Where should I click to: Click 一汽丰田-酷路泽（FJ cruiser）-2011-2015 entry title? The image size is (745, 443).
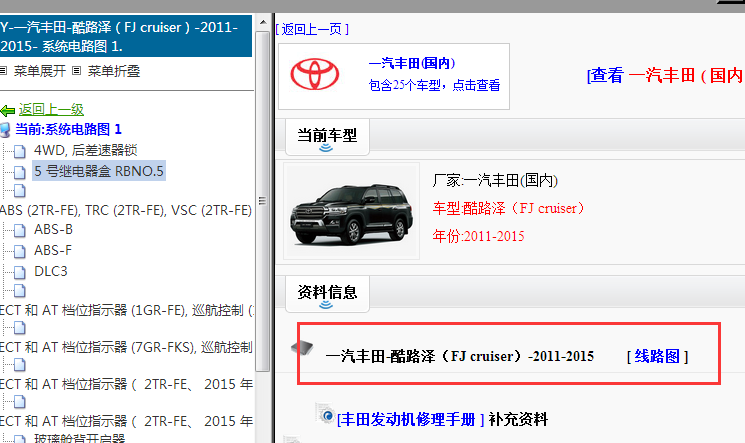(x=460, y=356)
